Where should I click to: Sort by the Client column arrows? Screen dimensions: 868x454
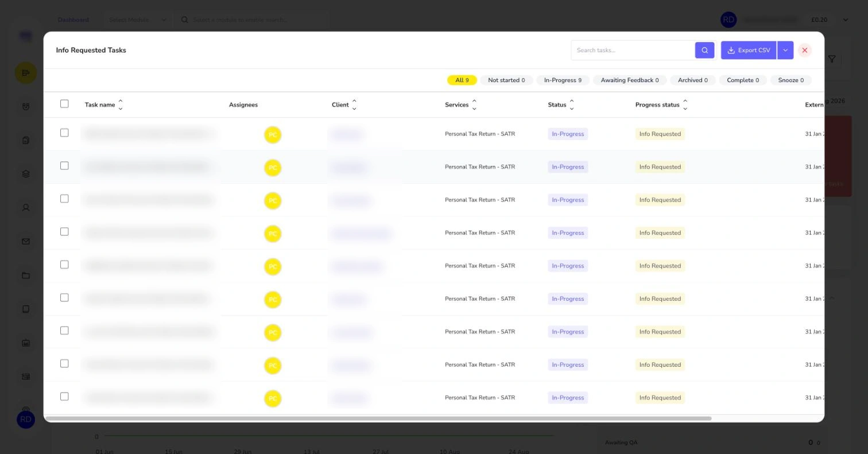click(x=354, y=104)
